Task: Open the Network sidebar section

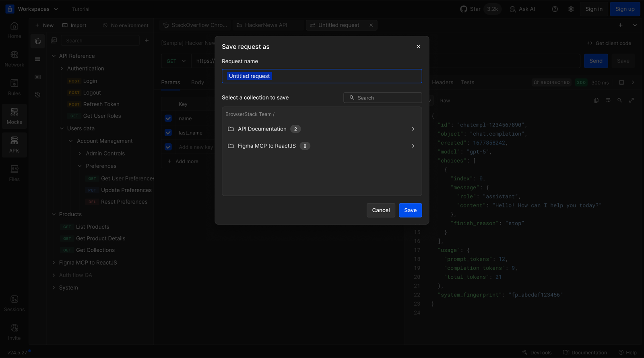Action: 14,59
